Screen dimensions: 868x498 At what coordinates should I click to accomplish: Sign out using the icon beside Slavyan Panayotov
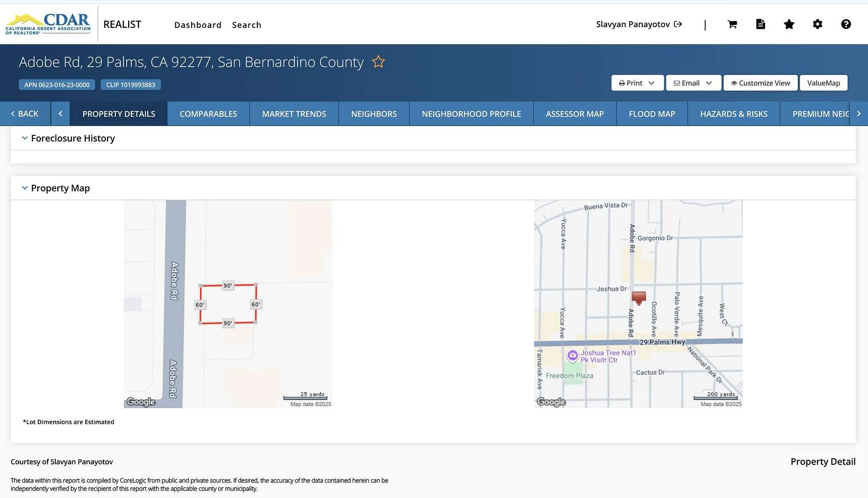[x=677, y=24]
